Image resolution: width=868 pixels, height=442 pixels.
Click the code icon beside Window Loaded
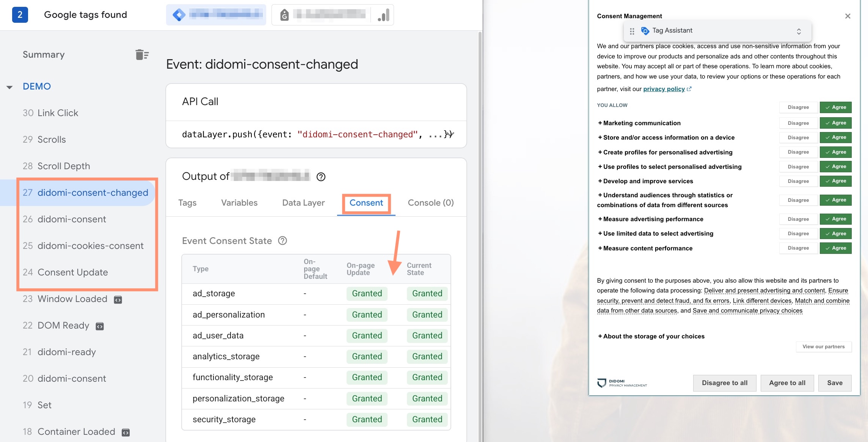tap(118, 300)
